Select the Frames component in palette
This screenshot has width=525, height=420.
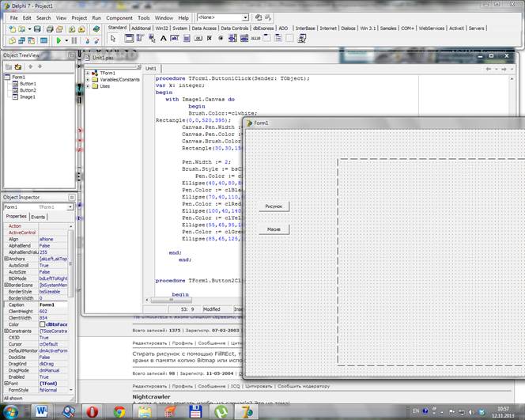click(x=129, y=39)
